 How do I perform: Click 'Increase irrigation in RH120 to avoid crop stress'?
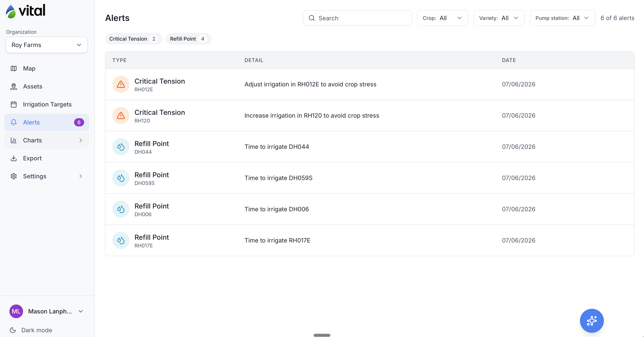[312, 116]
